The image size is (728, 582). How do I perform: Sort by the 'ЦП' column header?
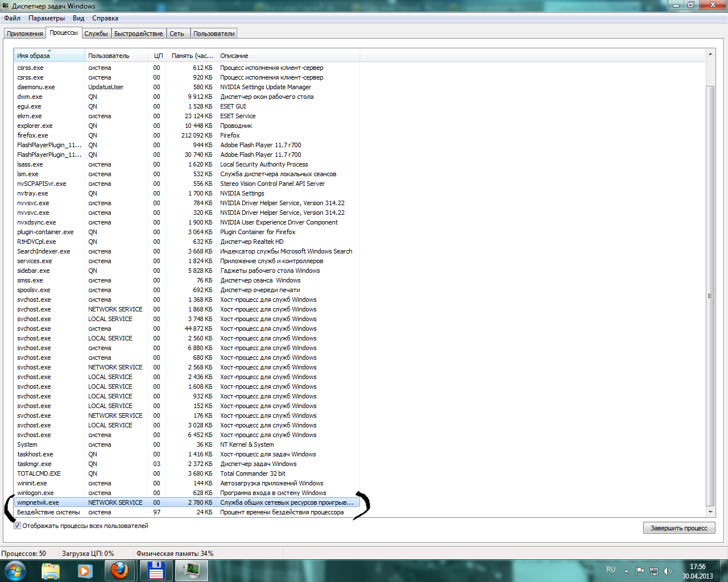158,56
